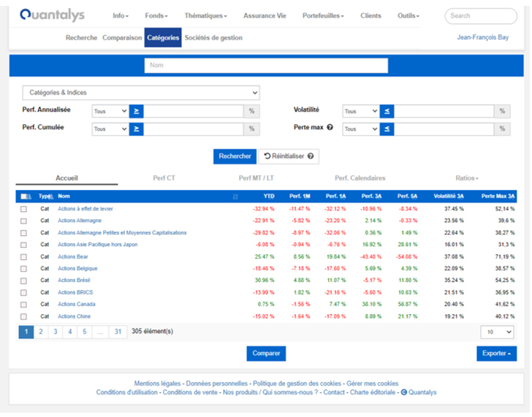
Task: Check the Actions Bear row checkbox
Action: pos(23,257)
